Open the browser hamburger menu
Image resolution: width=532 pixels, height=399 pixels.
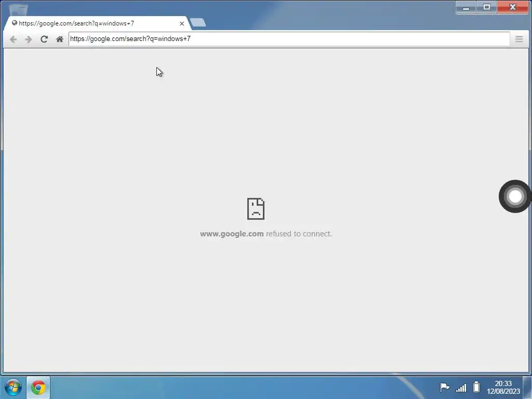[519, 39]
